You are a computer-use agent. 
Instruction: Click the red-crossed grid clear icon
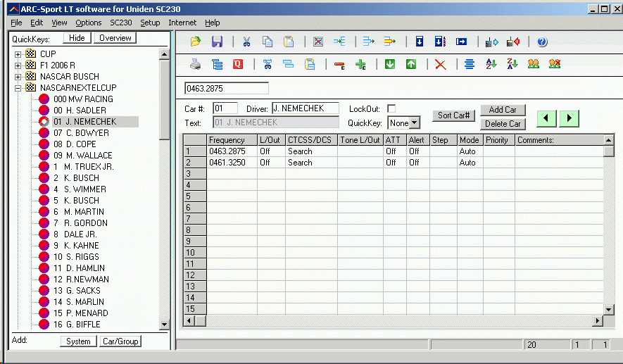click(318, 42)
